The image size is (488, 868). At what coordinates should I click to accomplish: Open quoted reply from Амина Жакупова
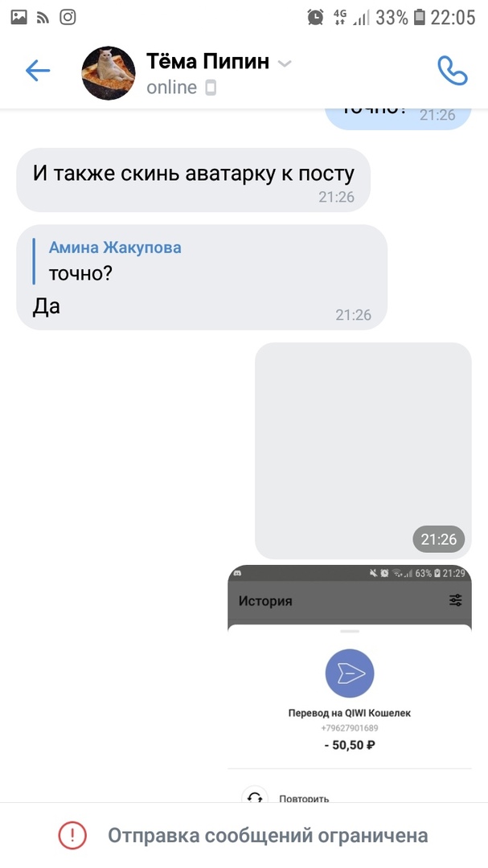pos(115,261)
